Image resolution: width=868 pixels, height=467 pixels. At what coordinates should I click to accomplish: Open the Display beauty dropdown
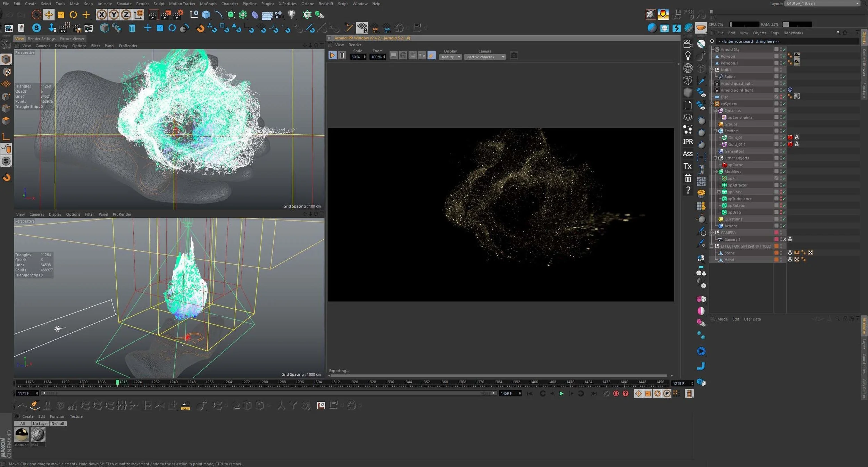[450, 57]
